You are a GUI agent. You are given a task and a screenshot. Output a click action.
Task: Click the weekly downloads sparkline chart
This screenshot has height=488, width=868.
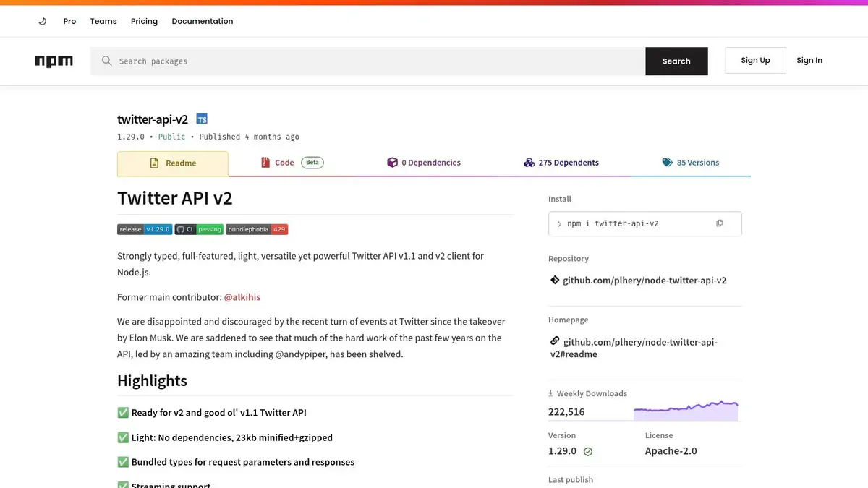point(686,411)
